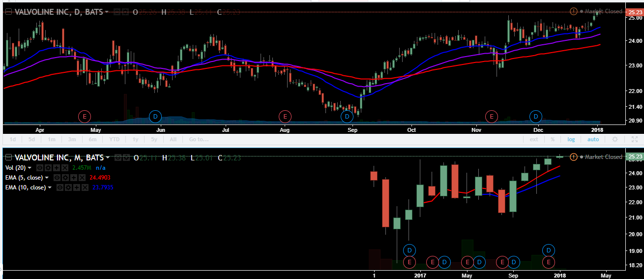
Task: Toggle visibility of Vol (20) indicator
Action: coord(40,168)
